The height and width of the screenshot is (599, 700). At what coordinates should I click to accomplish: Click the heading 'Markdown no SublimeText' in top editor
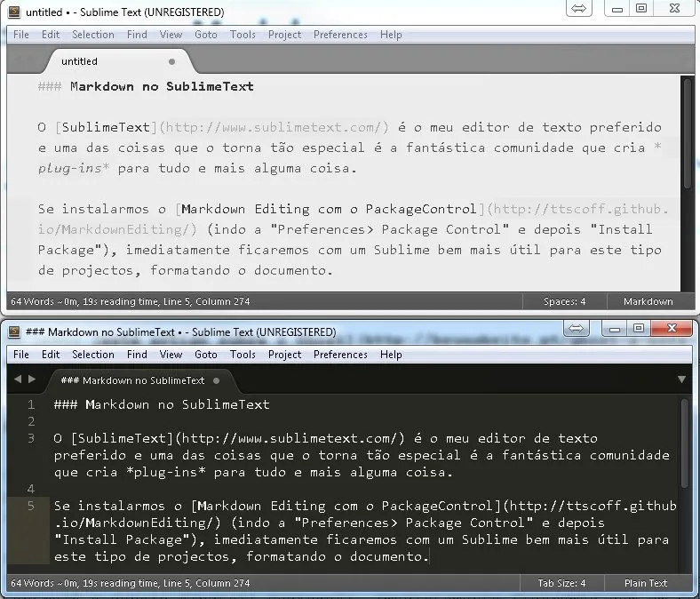click(162, 87)
